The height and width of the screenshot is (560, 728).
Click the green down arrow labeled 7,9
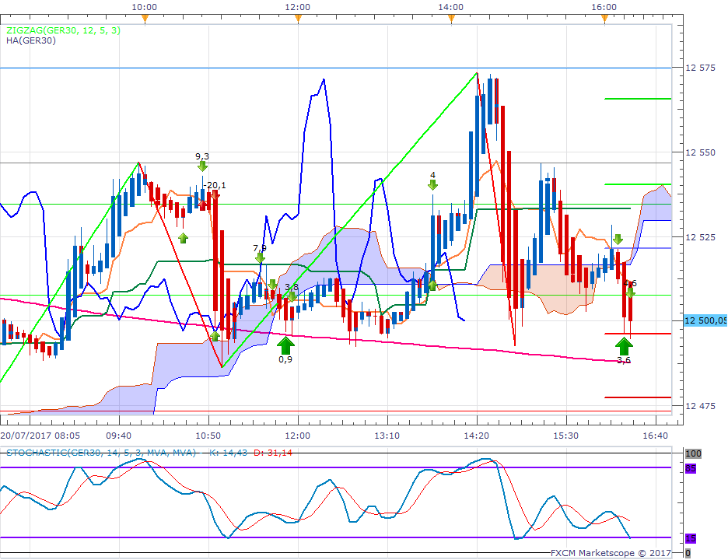[260, 257]
